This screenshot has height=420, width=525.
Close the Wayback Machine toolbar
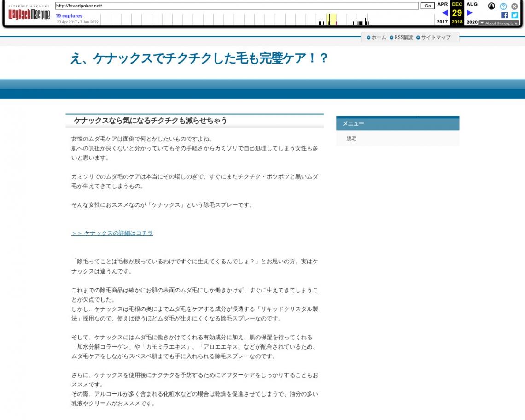tap(514, 6)
